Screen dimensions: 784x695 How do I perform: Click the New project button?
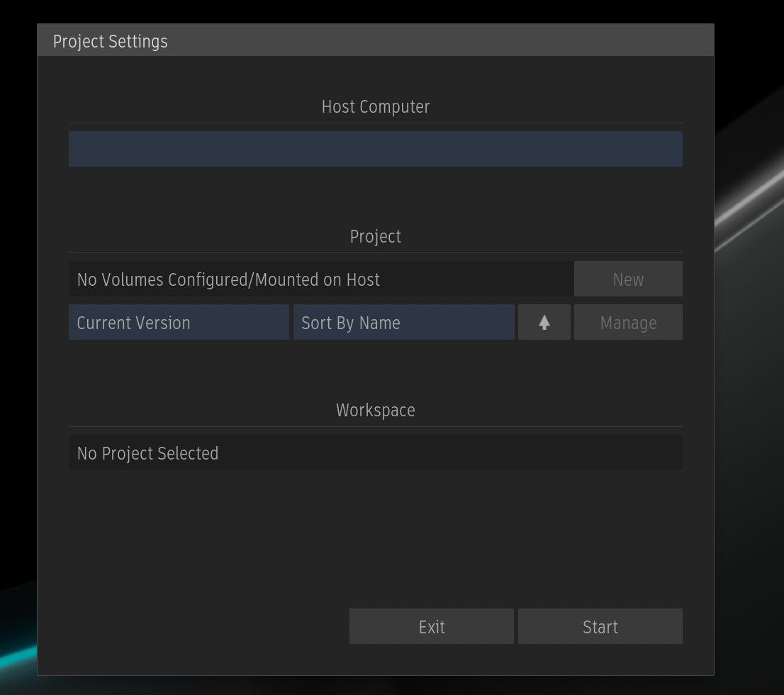point(628,279)
